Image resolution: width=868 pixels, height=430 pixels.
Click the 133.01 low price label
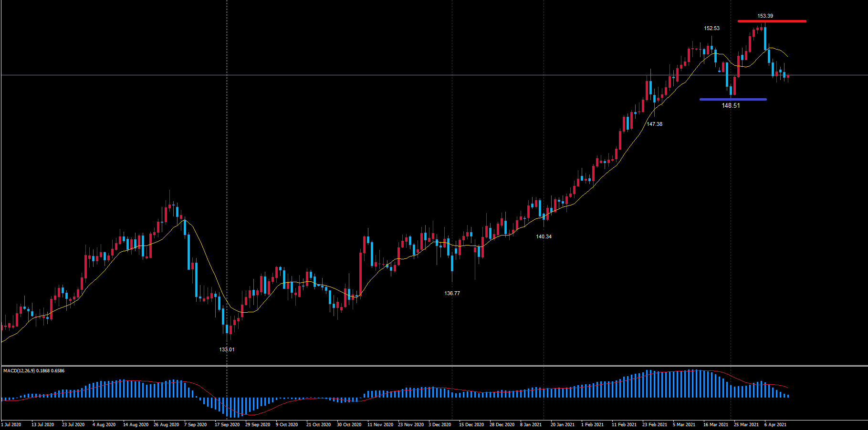227,349
